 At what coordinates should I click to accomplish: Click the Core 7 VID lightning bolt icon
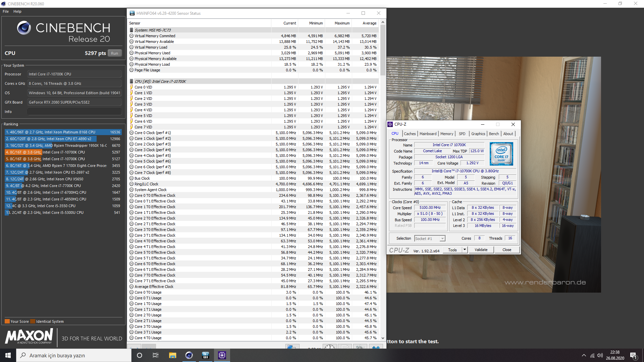tap(131, 127)
